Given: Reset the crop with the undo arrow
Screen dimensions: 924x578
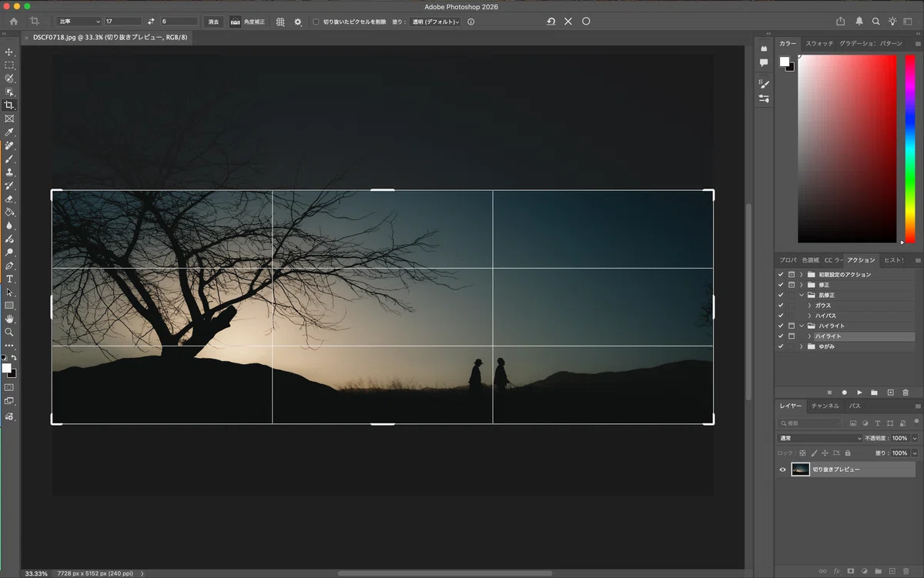Looking at the screenshot, I should click(551, 22).
